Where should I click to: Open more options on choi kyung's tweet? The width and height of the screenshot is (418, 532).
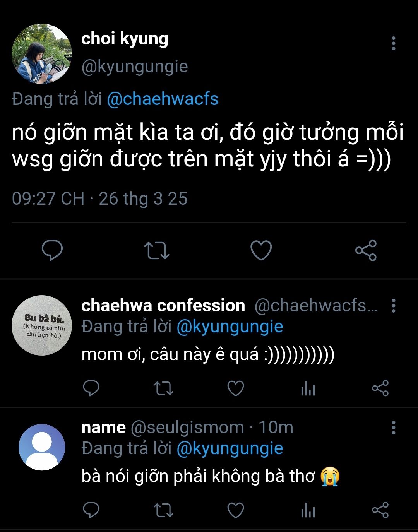393,43
